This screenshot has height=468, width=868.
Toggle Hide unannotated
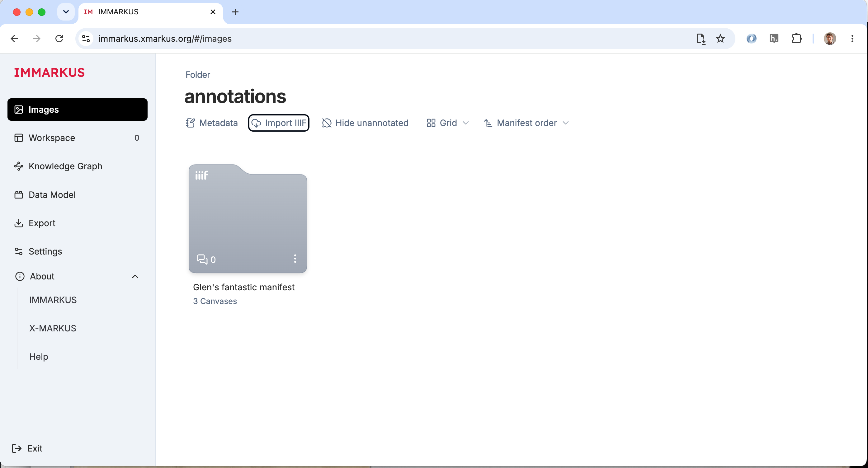tap(365, 123)
